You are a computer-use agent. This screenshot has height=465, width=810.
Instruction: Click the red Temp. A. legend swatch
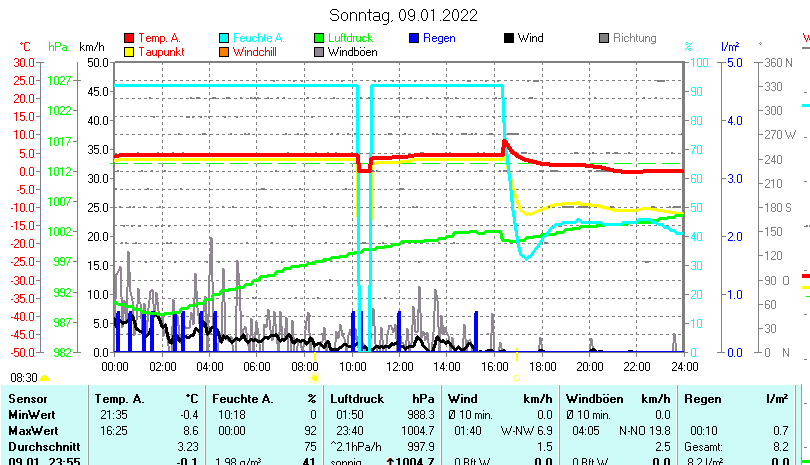(x=129, y=38)
